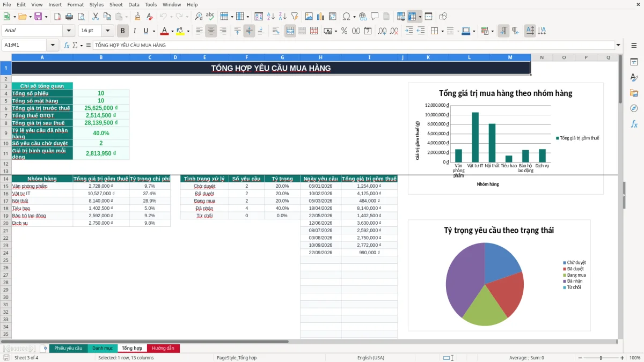Toggle the AutoFilter funnel icon
The width and height of the screenshot is (644, 362).
294,17
